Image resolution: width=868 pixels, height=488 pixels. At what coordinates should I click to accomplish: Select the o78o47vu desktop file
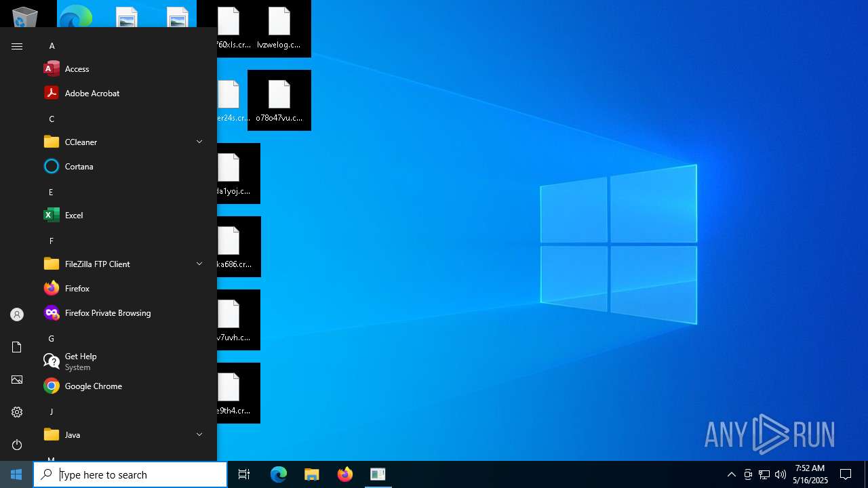coord(279,100)
